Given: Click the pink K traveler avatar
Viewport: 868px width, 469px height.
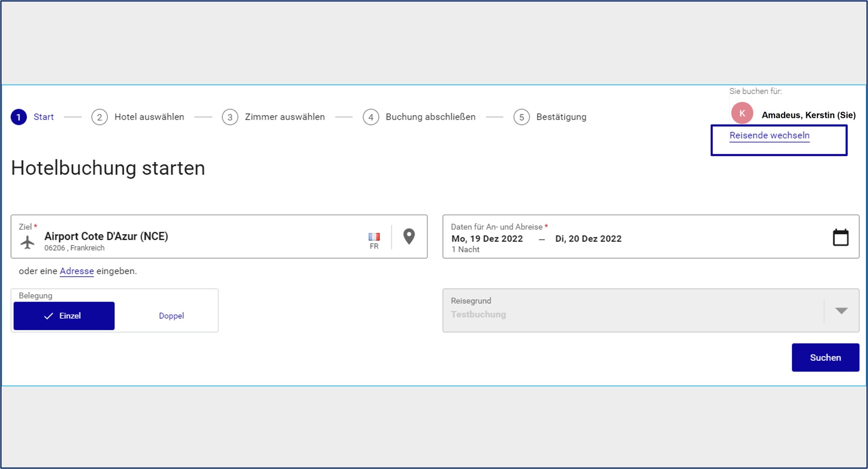Looking at the screenshot, I should (x=742, y=114).
